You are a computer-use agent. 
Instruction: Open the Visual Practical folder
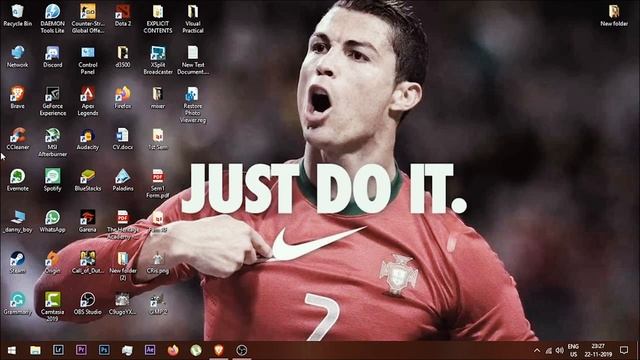[x=193, y=18]
